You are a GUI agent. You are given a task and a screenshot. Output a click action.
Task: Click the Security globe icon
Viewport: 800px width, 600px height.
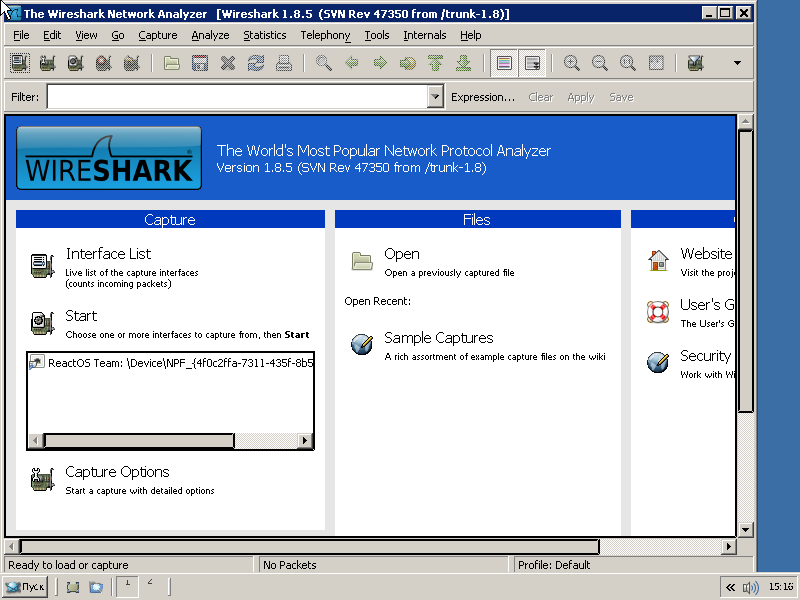click(x=658, y=362)
